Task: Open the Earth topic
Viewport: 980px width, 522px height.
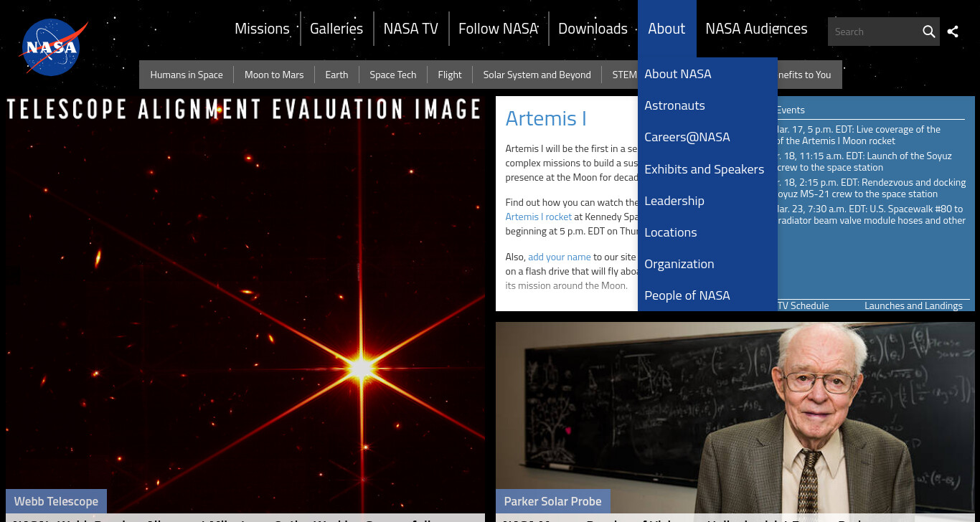Action: 336,75
